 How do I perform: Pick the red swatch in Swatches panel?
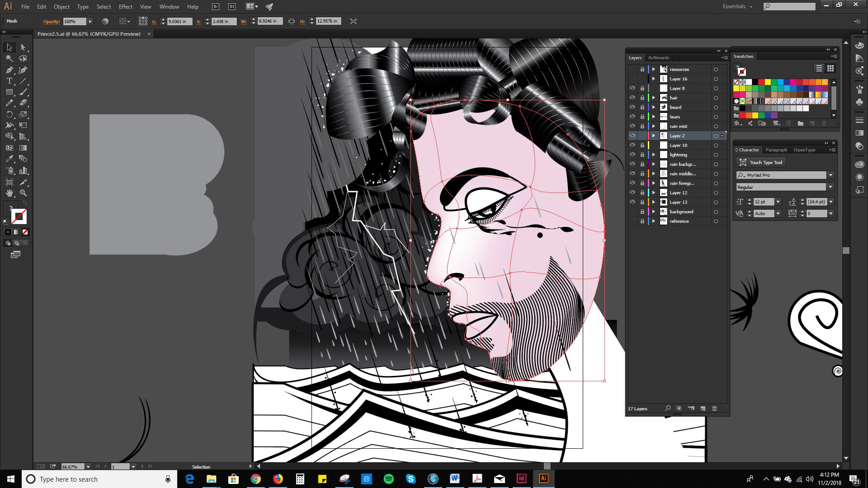(761, 82)
